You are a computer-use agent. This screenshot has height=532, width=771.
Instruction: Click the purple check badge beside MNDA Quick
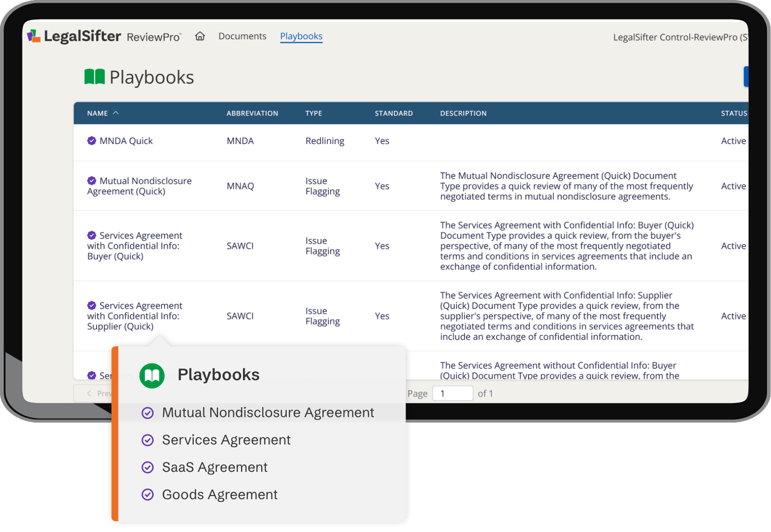[91, 140]
